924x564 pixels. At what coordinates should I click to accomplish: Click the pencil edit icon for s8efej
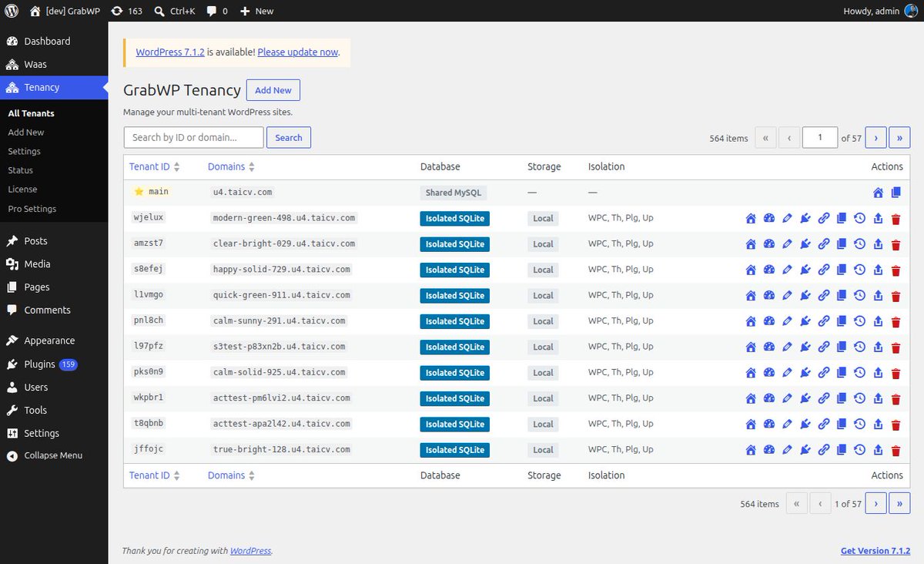(x=787, y=270)
